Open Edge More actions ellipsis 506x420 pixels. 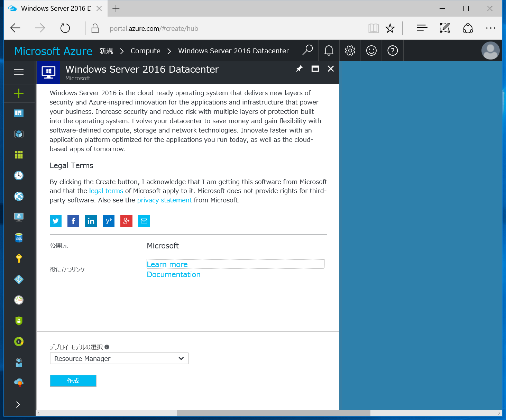point(491,28)
